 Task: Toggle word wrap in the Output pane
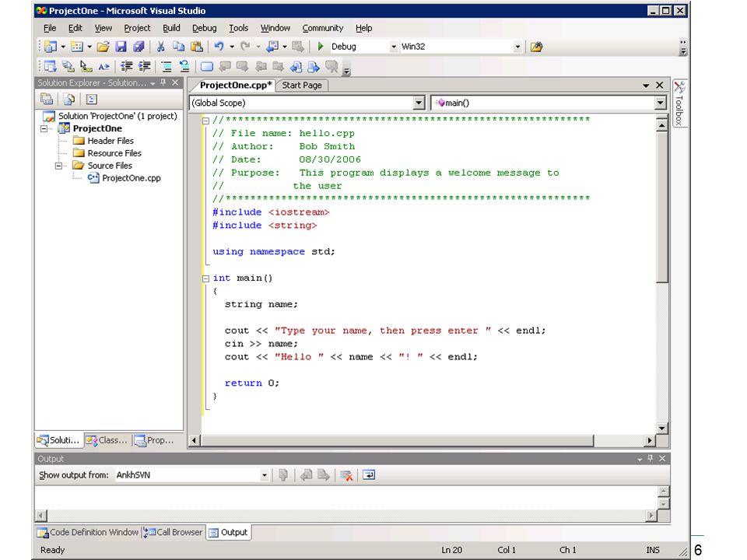(369, 475)
